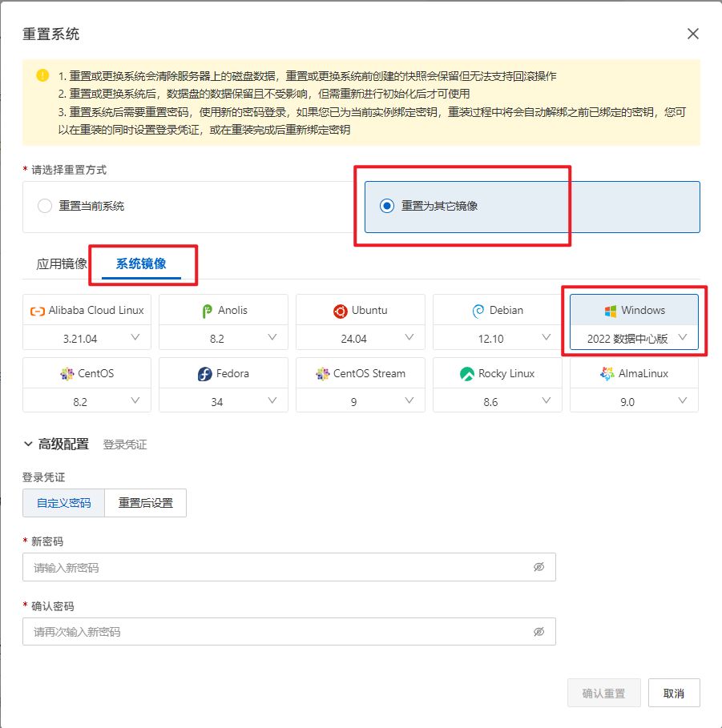The width and height of the screenshot is (722, 728).
Task: Open AlmaLinux 9.0 version dropdown
Action: [x=634, y=400]
